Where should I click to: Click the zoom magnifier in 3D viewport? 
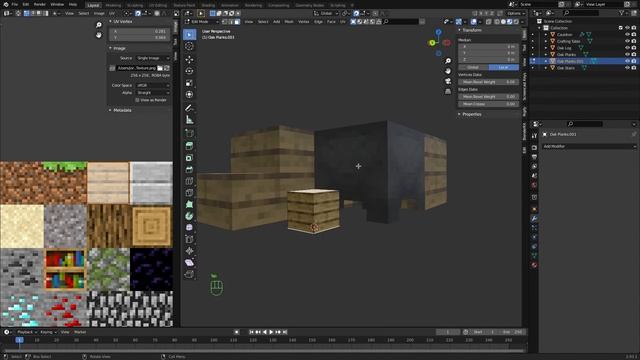[448, 61]
